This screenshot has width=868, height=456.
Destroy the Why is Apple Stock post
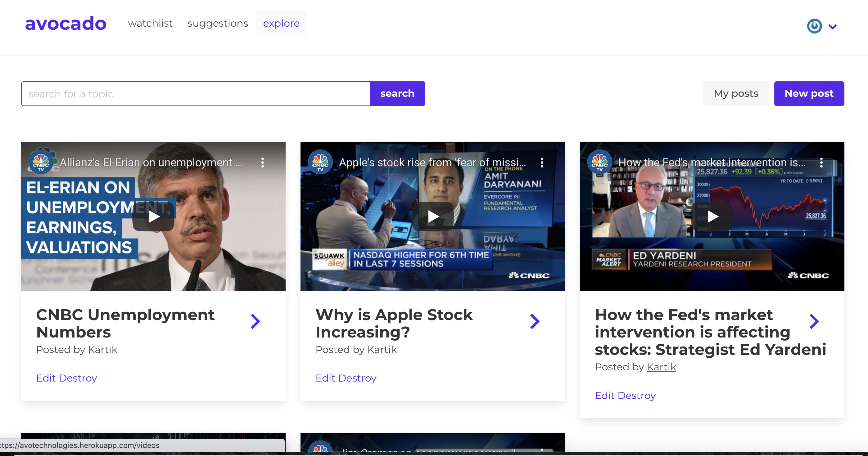click(357, 378)
